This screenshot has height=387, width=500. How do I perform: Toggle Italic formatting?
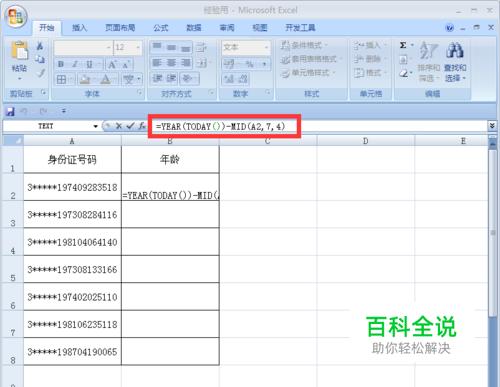click(x=75, y=64)
